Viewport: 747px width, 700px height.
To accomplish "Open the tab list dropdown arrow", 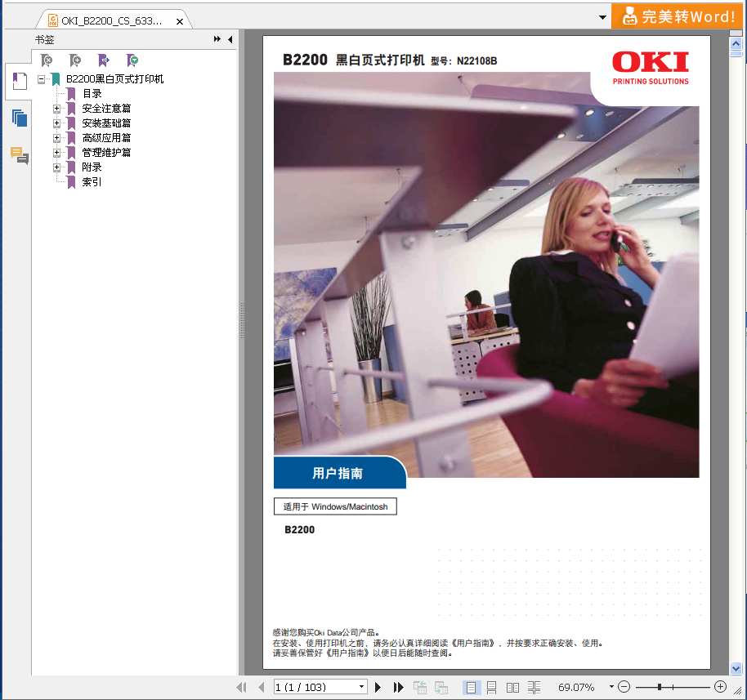I will [x=602, y=17].
